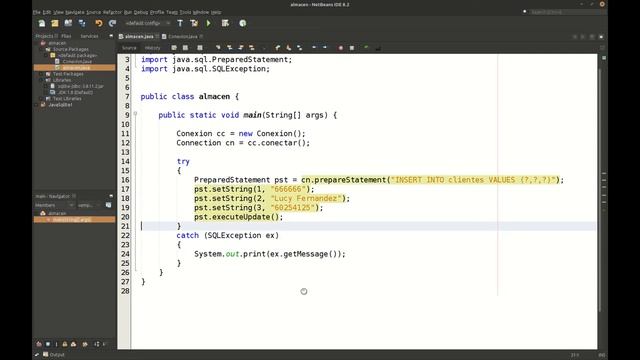The width and height of the screenshot is (640, 360).
Task: Open the Debug menu
Action: tap(141, 12)
